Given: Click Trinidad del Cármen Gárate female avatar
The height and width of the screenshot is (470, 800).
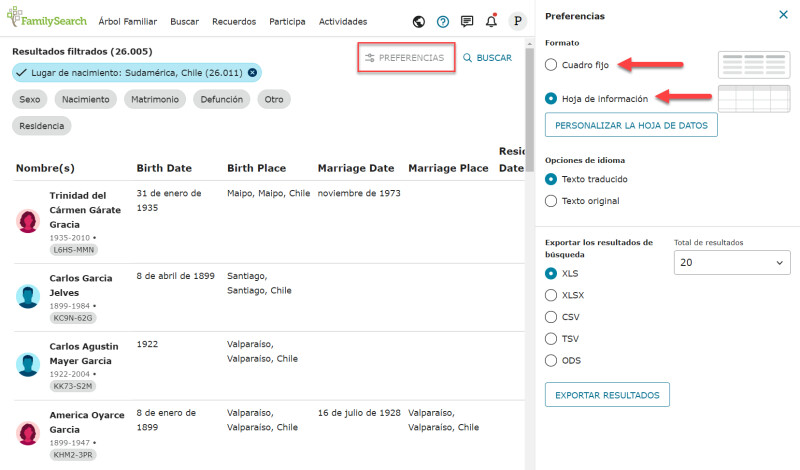Looking at the screenshot, I should (28, 221).
